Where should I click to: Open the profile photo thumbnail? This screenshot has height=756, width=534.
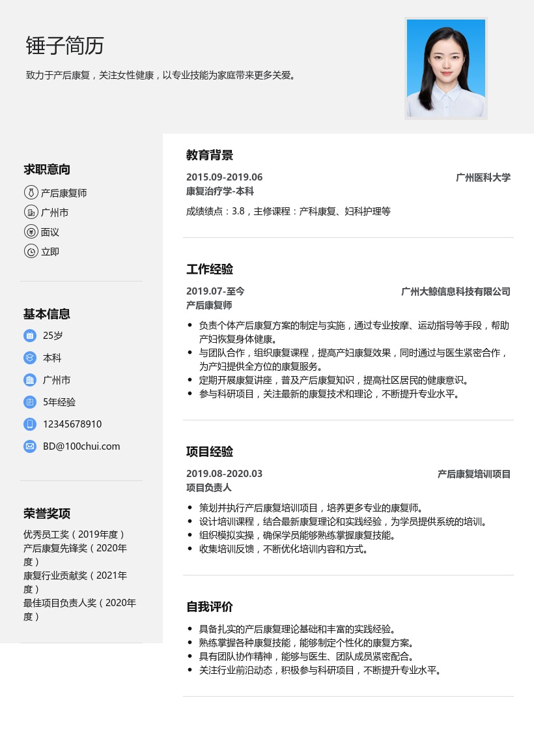[446, 68]
